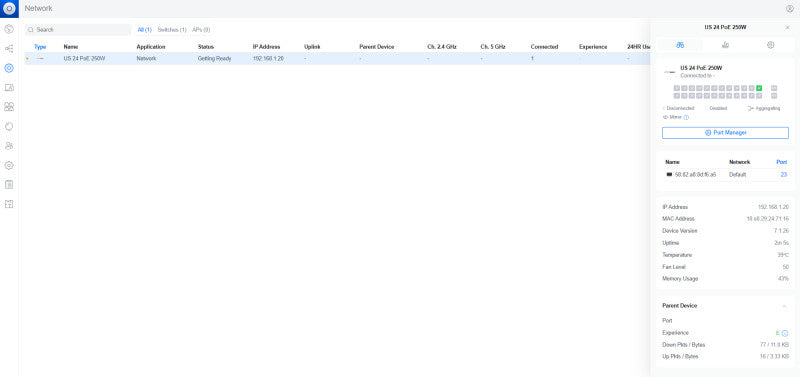Select the active UniFi Devices sidebar icon
This screenshot has height=377, width=800.
click(x=9, y=68)
